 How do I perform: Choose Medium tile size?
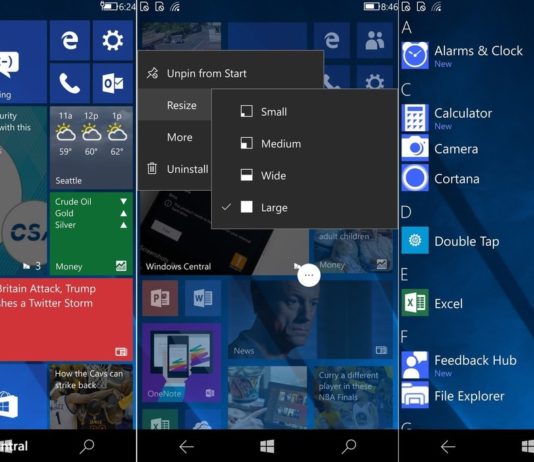pyautogui.click(x=304, y=144)
